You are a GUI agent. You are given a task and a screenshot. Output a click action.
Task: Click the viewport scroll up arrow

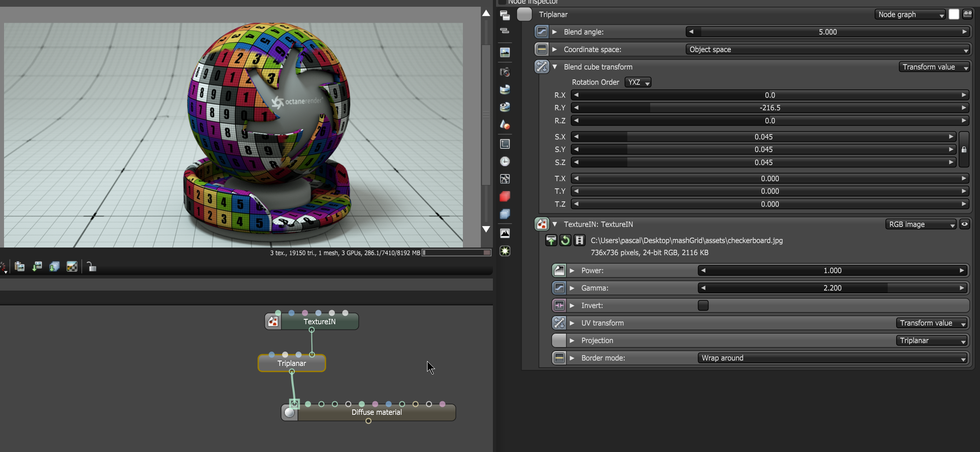point(486,13)
